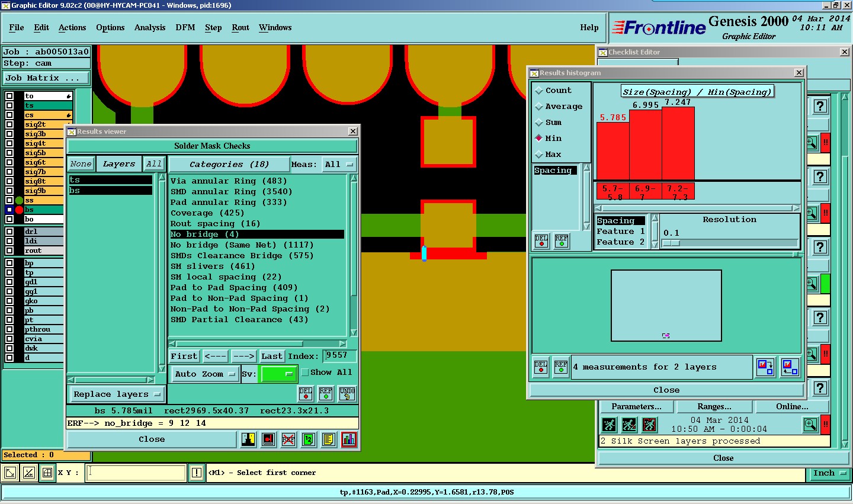Open the histogram chart icon in Results viewer
Screen dimensions: 853x504
tap(349, 439)
